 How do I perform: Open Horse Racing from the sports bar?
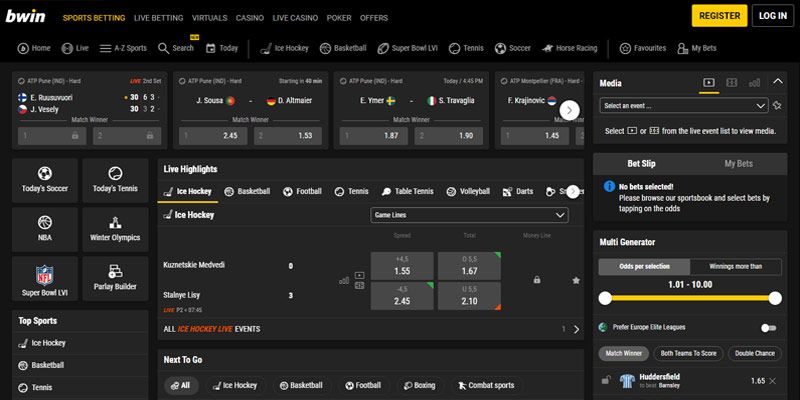pyautogui.click(x=569, y=48)
